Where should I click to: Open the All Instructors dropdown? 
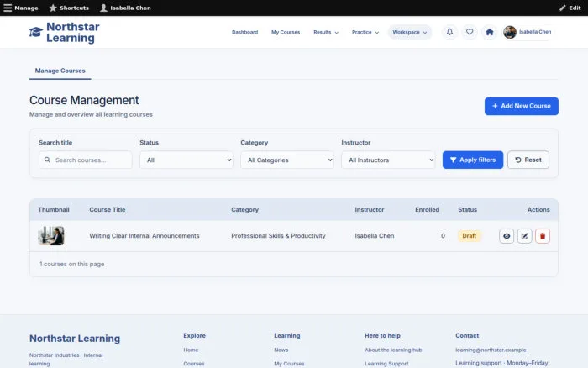388,160
